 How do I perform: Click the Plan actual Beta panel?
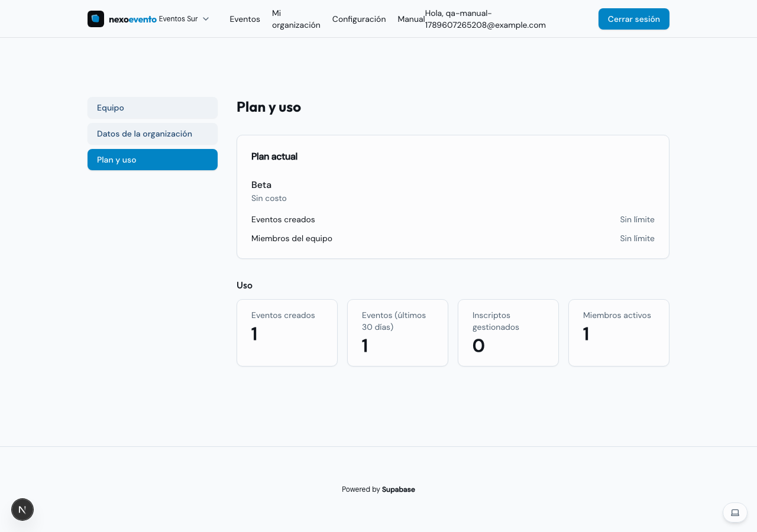[x=453, y=197]
